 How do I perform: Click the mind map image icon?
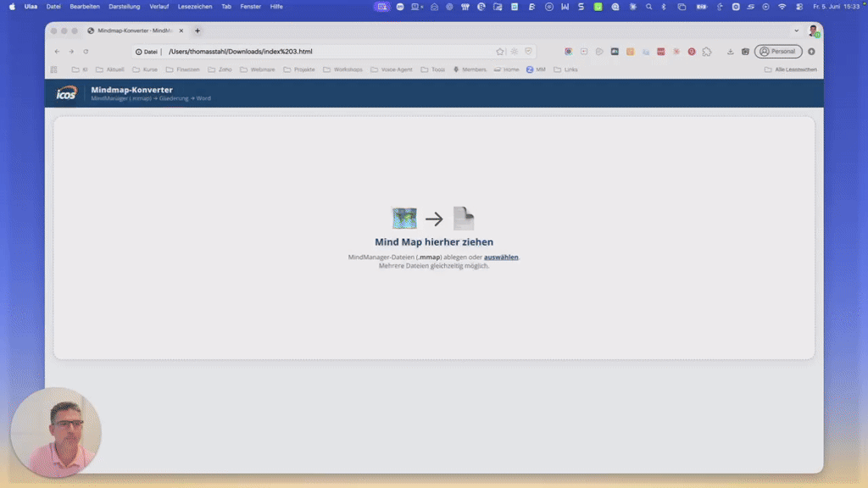pyautogui.click(x=404, y=219)
